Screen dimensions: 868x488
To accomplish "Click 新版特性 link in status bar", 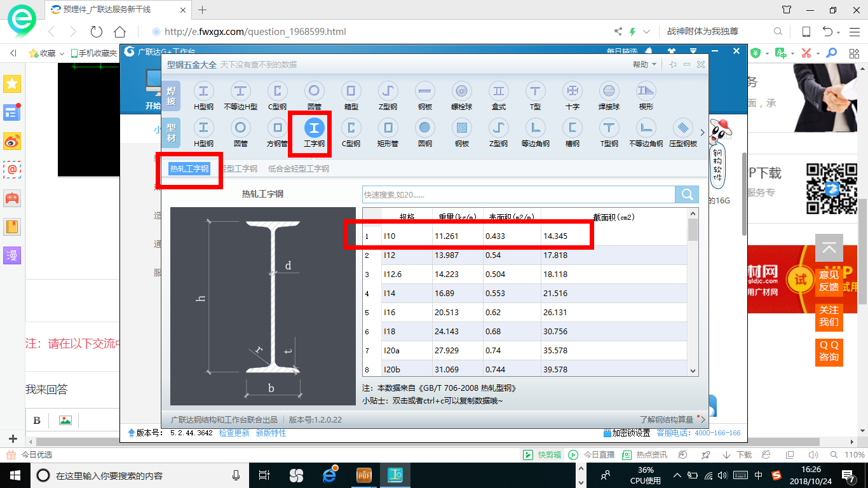I will point(271,433).
